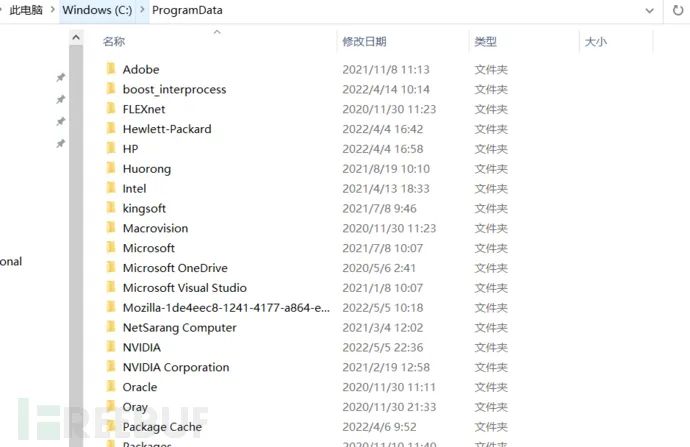690x447 pixels.
Task: Click the refresh icon beside address bar
Action: click(x=678, y=10)
